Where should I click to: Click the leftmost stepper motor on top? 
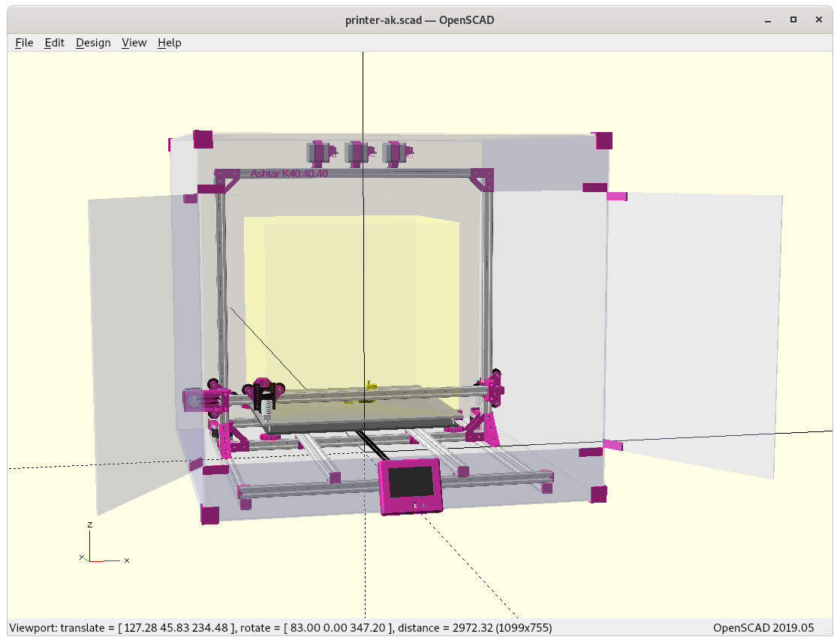click(x=318, y=152)
